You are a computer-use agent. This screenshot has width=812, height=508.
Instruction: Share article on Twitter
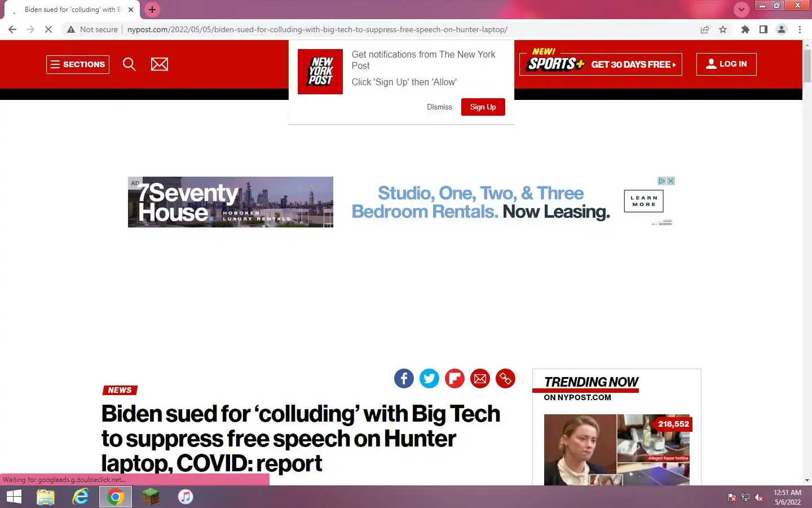tap(429, 378)
